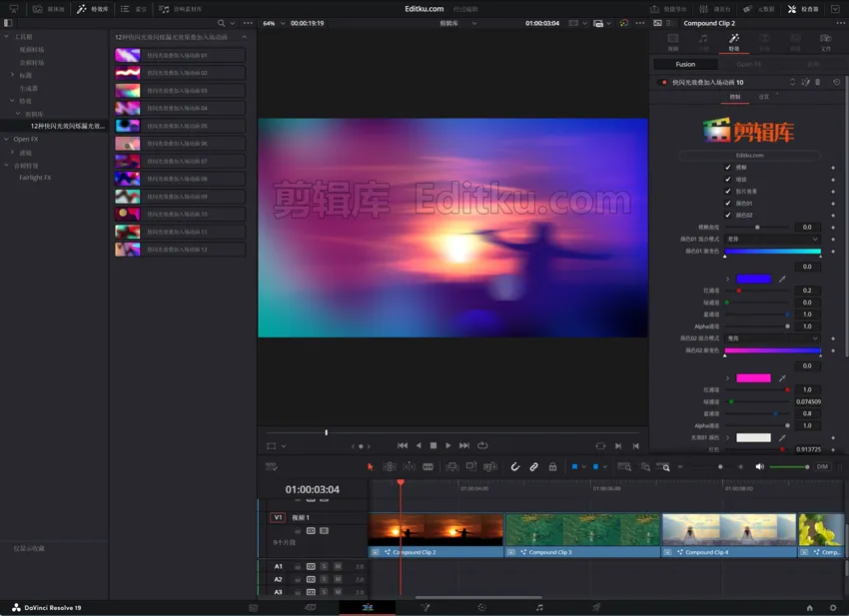849x616 pixels.
Task: Jump to last frame in transport controls
Action: [x=464, y=445]
